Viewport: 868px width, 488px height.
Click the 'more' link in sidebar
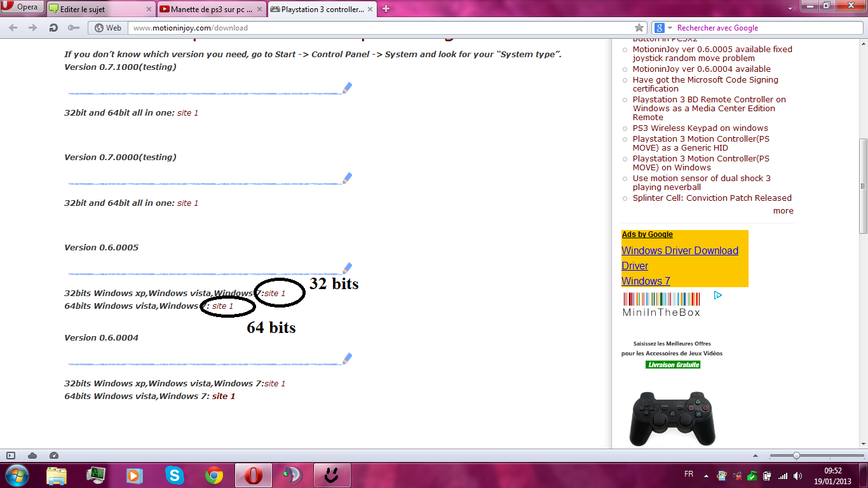[x=783, y=211]
